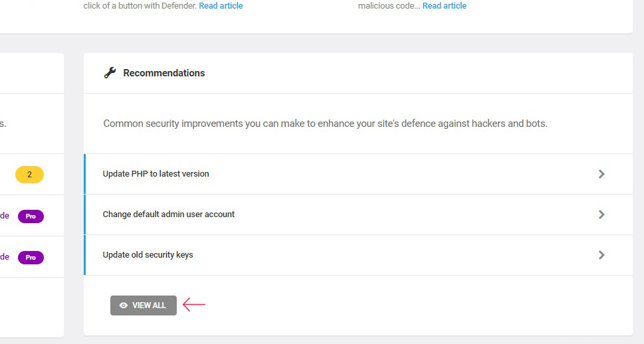Click the eye icon in View All button

point(123,305)
